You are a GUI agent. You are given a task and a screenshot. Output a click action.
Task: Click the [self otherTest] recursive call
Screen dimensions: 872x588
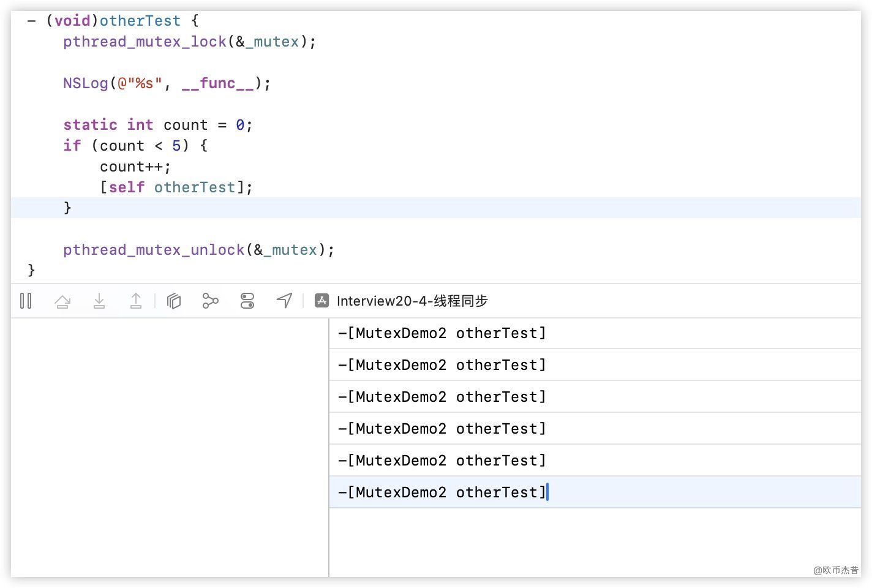tap(176, 187)
